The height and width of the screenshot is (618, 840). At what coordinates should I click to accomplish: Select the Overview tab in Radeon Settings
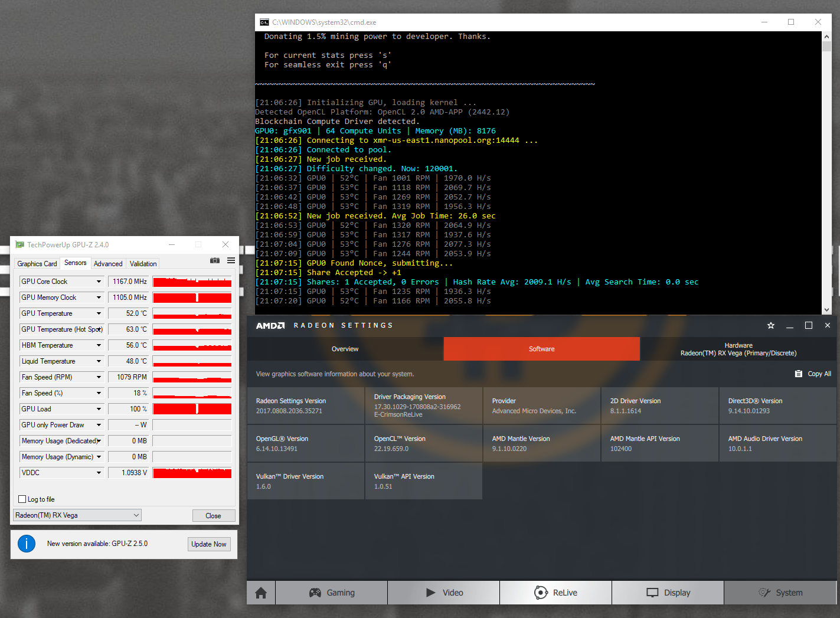(x=345, y=349)
